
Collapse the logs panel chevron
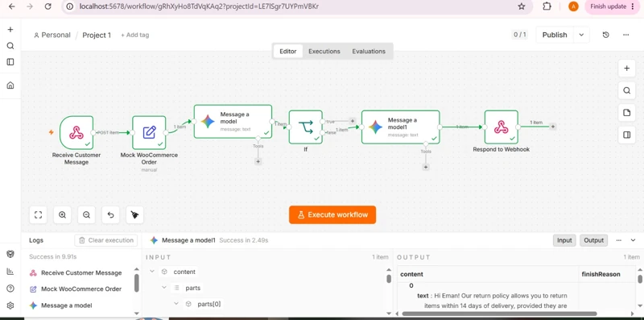point(633,240)
